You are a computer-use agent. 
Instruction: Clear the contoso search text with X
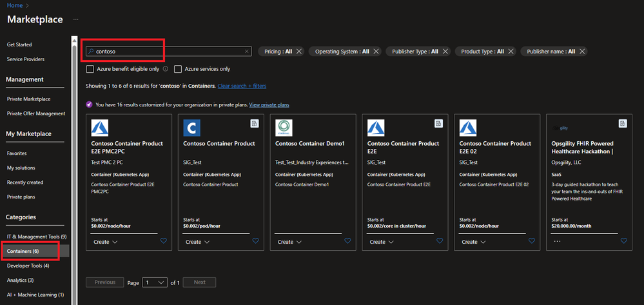[x=246, y=52]
